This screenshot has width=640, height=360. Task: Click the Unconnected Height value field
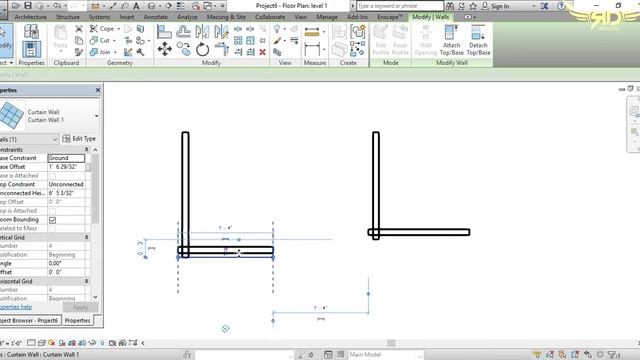click(x=66, y=193)
